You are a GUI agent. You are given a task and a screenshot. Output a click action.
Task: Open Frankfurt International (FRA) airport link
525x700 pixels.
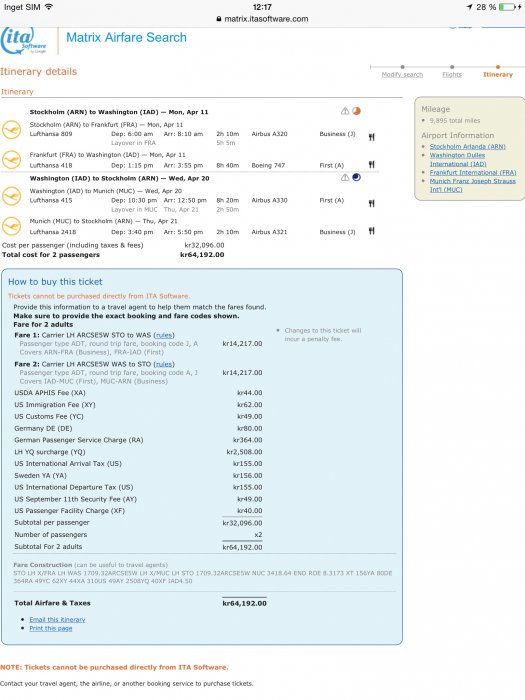[x=473, y=173]
